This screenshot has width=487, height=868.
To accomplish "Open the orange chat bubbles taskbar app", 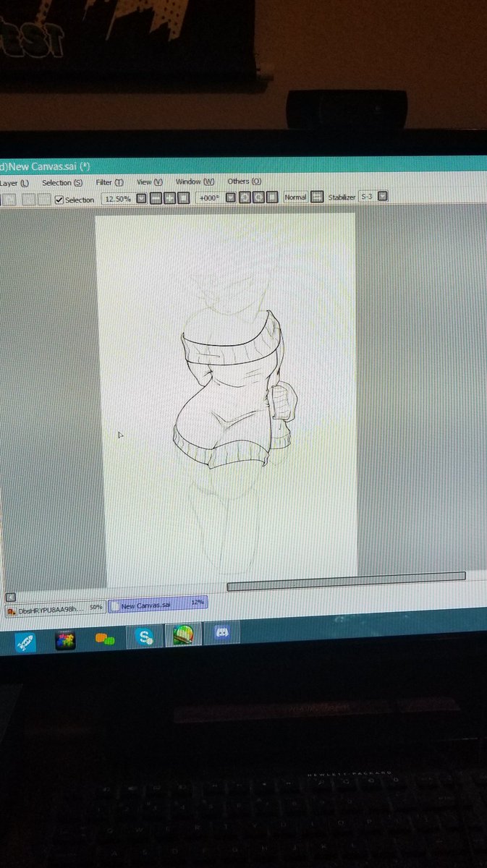I will coord(106,639).
